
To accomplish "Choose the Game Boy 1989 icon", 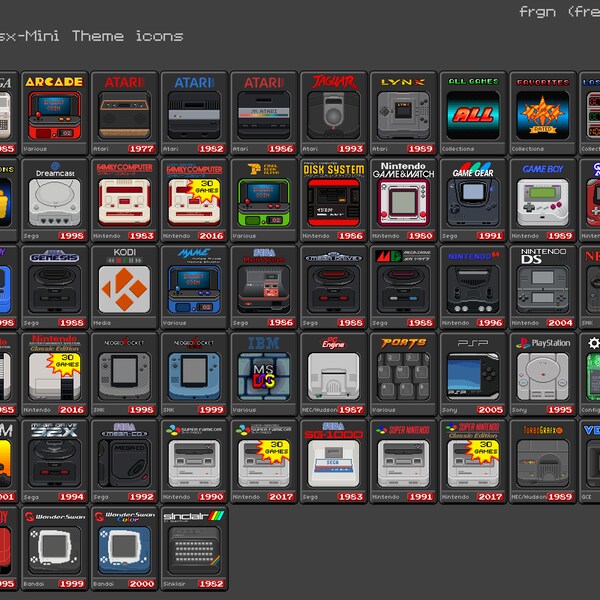I will tap(543, 200).
